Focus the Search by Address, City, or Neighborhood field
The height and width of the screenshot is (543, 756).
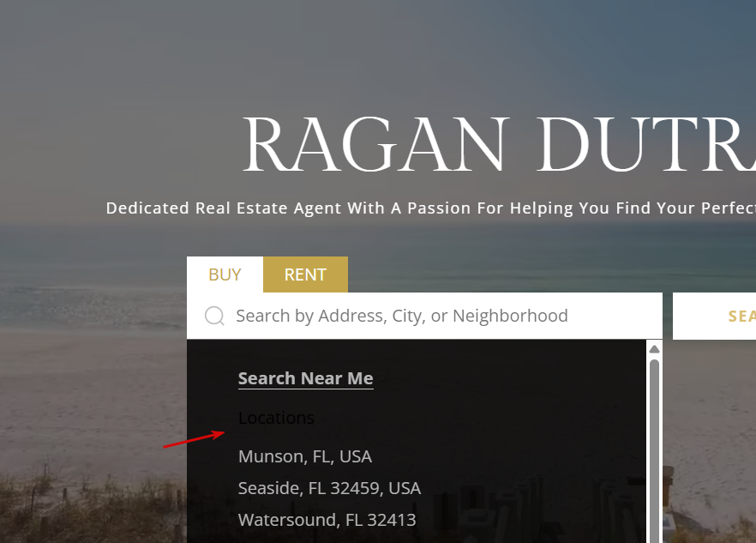coord(424,316)
